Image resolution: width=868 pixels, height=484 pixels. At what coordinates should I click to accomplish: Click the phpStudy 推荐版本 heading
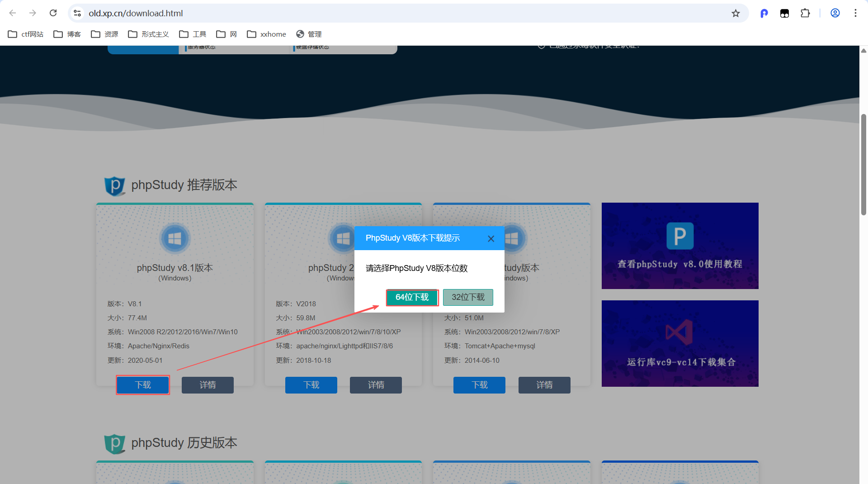coord(184,185)
